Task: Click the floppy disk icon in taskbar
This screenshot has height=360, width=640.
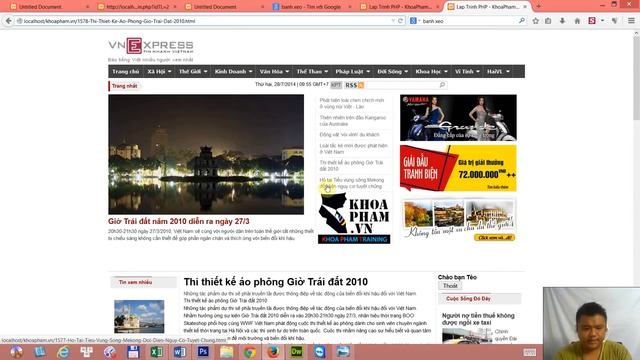Action: [133, 352]
